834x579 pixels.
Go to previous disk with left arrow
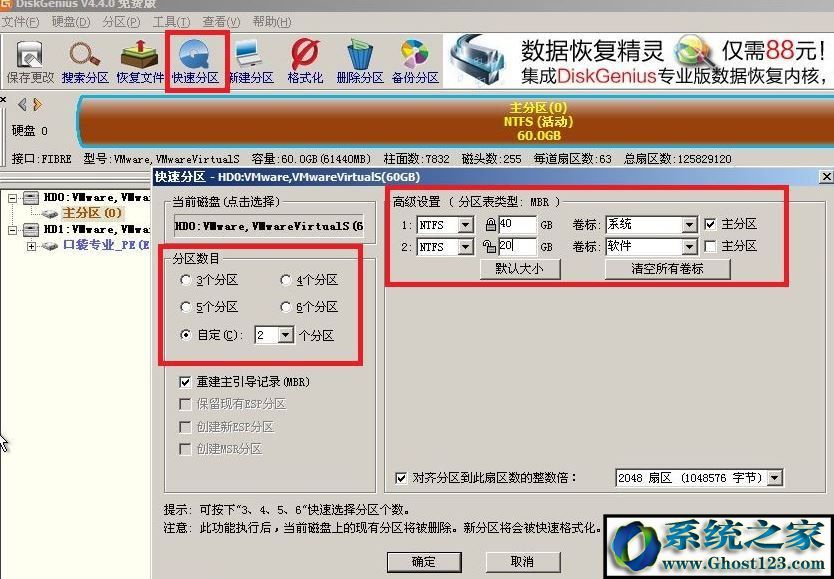point(22,104)
